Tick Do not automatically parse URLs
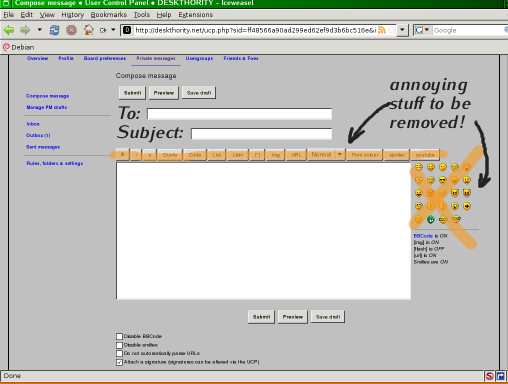The image size is (508, 384). tap(119, 353)
